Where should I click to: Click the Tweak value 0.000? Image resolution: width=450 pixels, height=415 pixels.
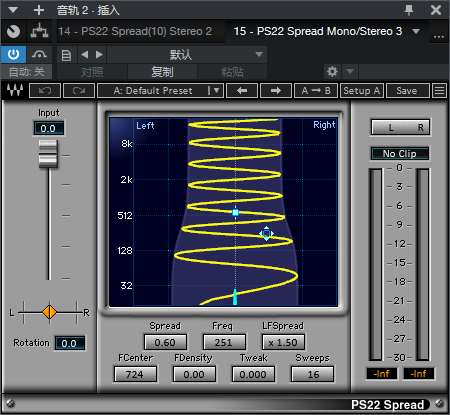[253, 374]
